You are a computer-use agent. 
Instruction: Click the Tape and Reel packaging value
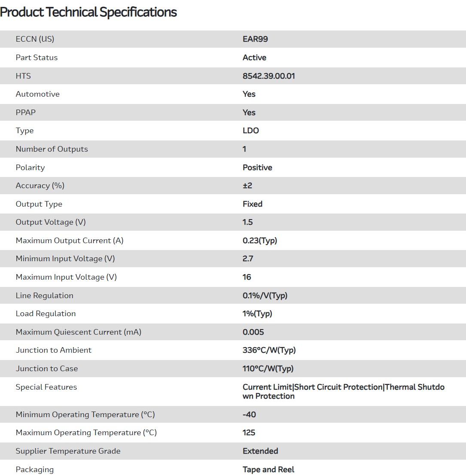(268, 470)
